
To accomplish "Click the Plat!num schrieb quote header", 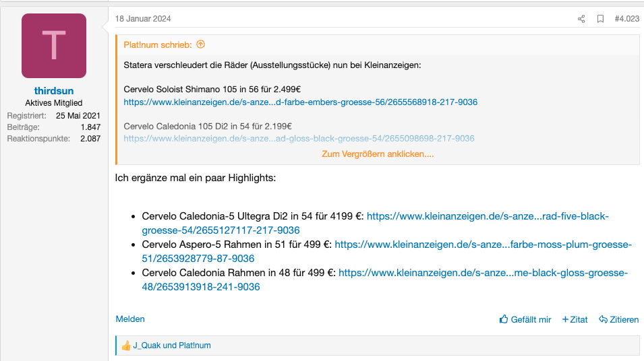I will [158, 45].
